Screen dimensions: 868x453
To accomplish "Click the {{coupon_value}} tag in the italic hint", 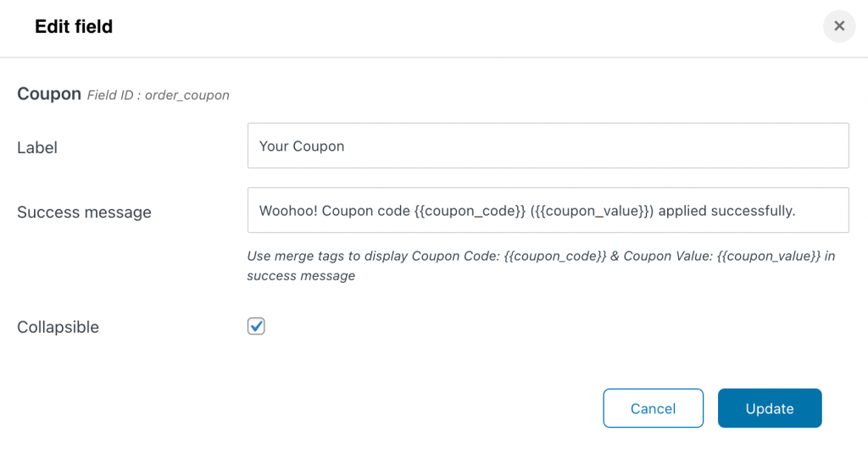I will 768,256.
